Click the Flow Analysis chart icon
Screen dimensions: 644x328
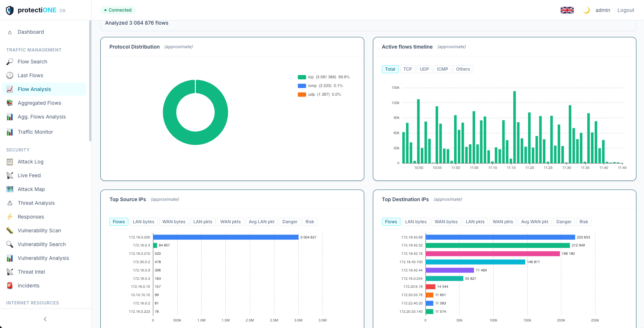[x=10, y=89]
